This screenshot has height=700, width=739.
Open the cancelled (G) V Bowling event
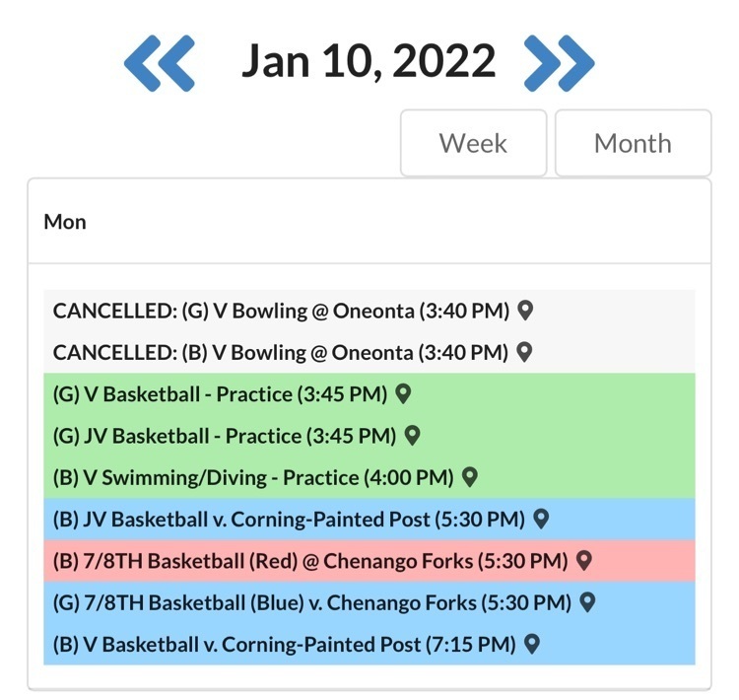(281, 312)
